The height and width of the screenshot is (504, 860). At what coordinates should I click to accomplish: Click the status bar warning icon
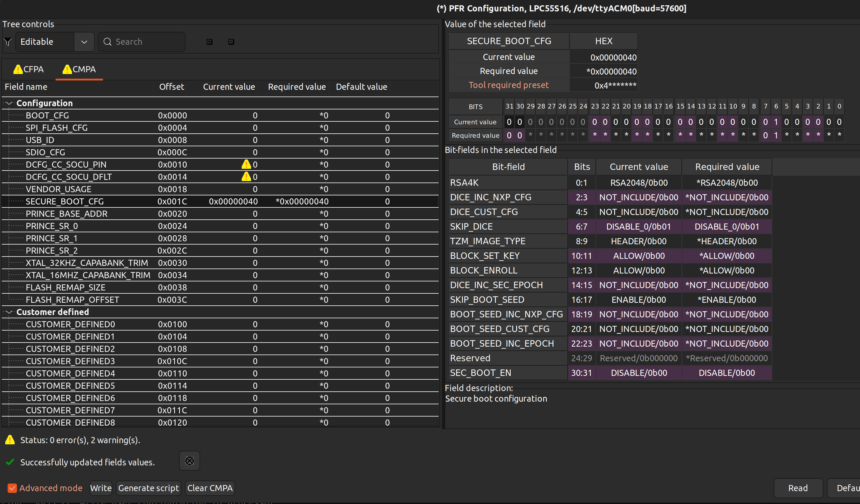[10, 440]
